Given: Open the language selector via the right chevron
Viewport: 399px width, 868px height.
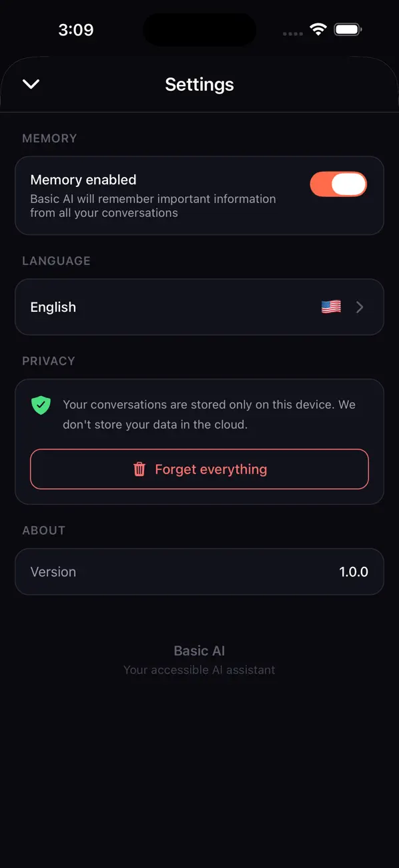Looking at the screenshot, I should pos(360,306).
